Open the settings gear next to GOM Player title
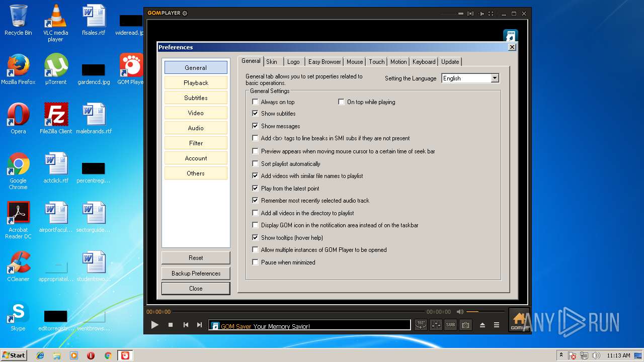 tap(185, 13)
